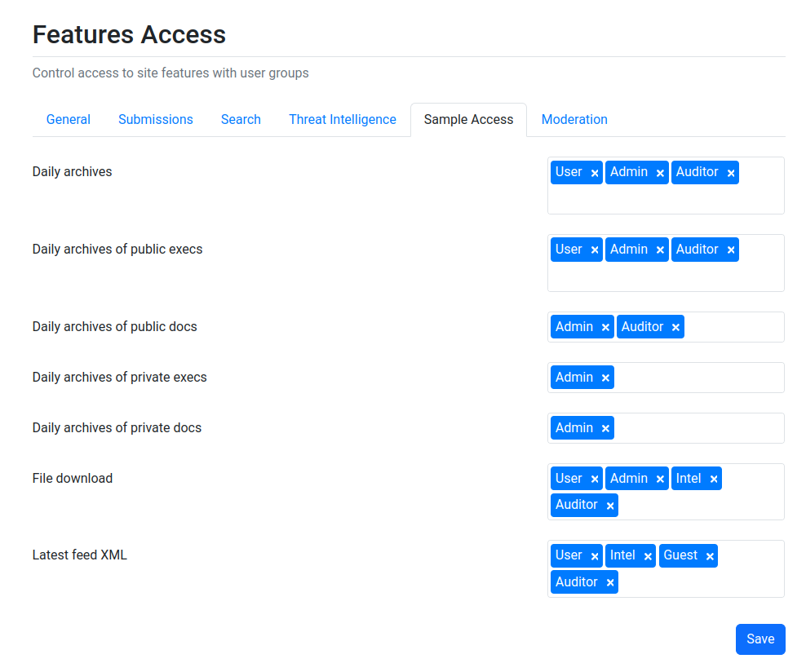
Task: Remove Admin from Daily archives of public execs
Action: pos(660,250)
